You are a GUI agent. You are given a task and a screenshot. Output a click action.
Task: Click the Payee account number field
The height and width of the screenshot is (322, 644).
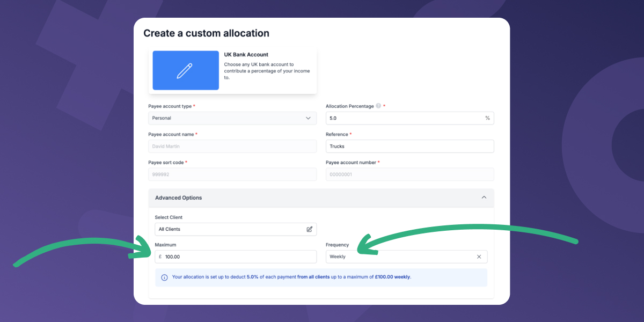(409, 174)
